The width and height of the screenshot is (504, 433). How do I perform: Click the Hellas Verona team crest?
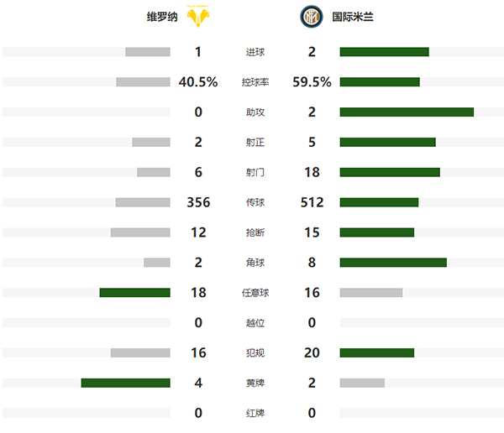point(198,15)
